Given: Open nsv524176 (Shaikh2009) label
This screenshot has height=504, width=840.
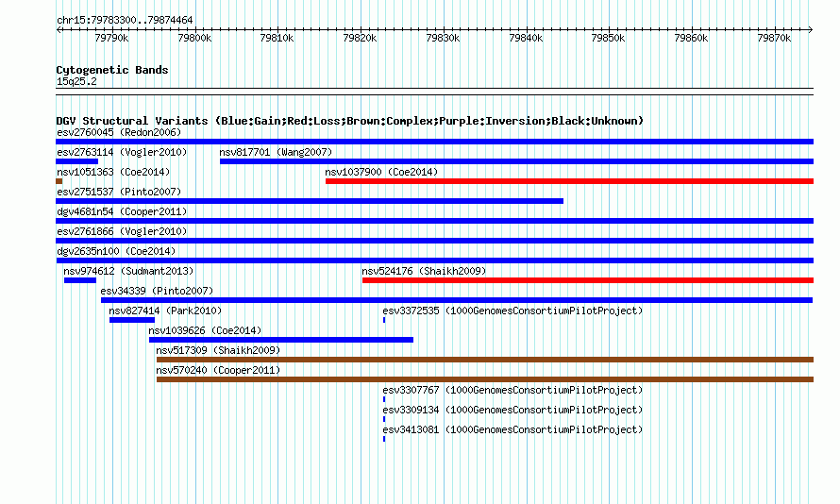Looking at the screenshot, I should 424,271.
